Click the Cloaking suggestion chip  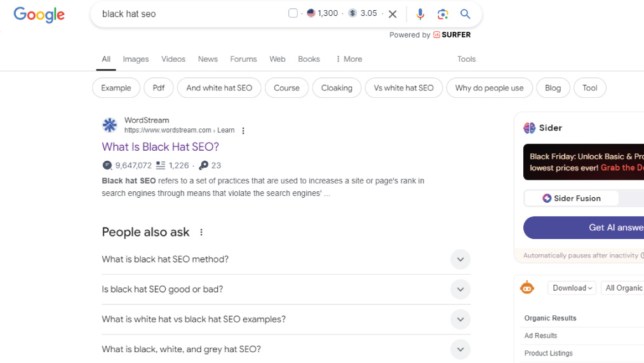tap(337, 88)
